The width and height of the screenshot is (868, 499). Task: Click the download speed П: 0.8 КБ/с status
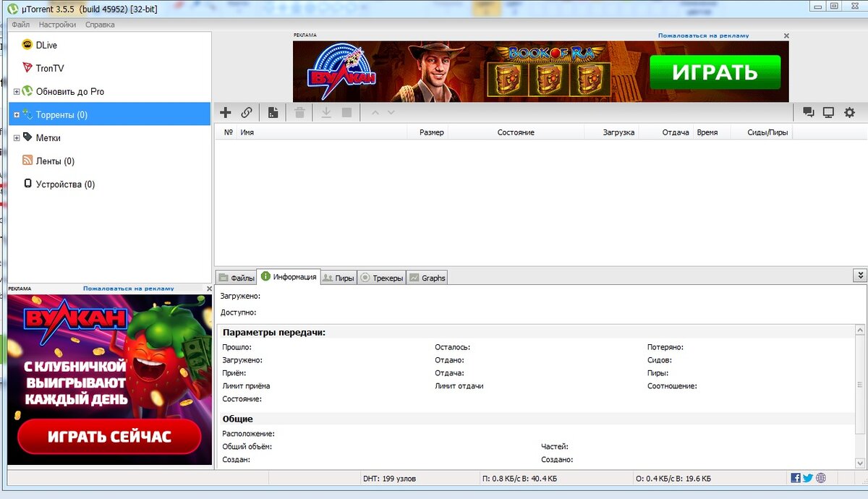pyautogui.click(x=519, y=478)
